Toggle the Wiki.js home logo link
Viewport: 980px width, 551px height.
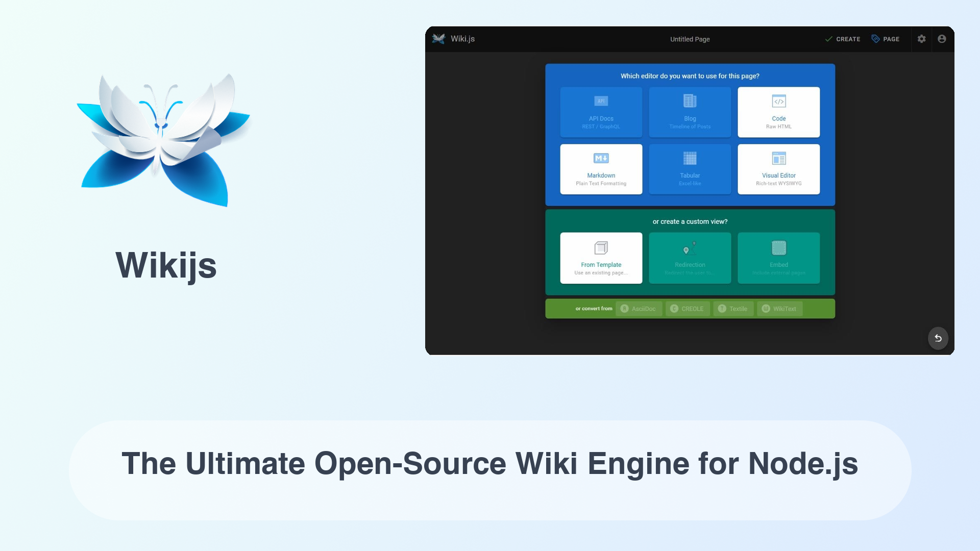pyautogui.click(x=452, y=38)
